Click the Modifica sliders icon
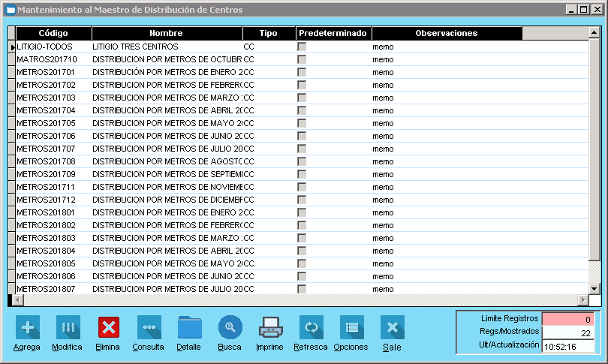Image resolution: width=608 pixels, height=364 pixels. [x=68, y=328]
